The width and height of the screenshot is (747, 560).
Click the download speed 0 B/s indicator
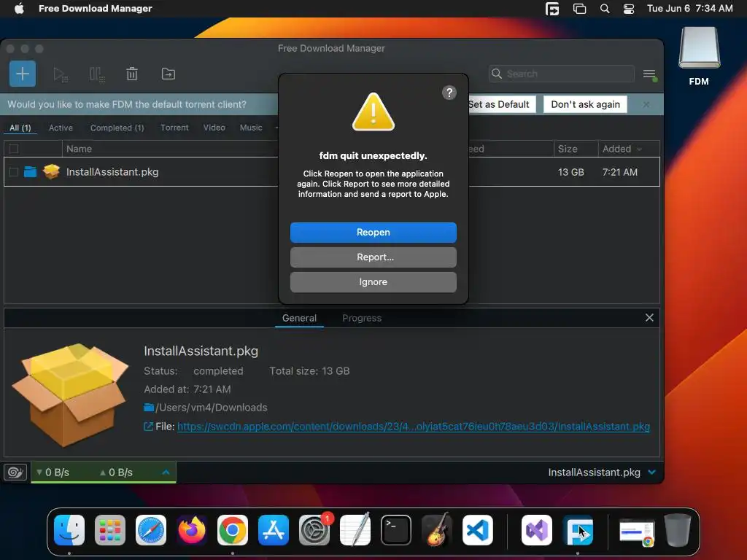click(x=53, y=472)
